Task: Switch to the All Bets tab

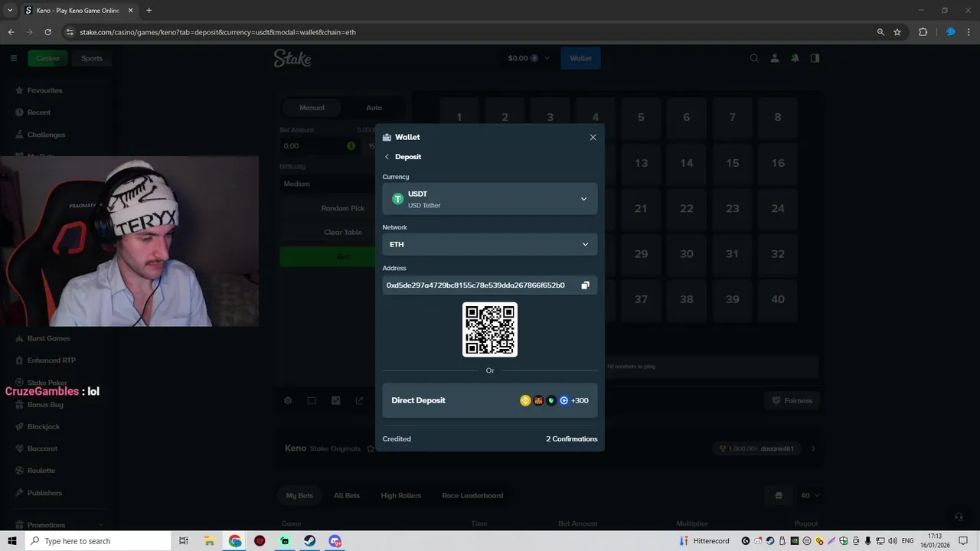Action: click(x=346, y=495)
